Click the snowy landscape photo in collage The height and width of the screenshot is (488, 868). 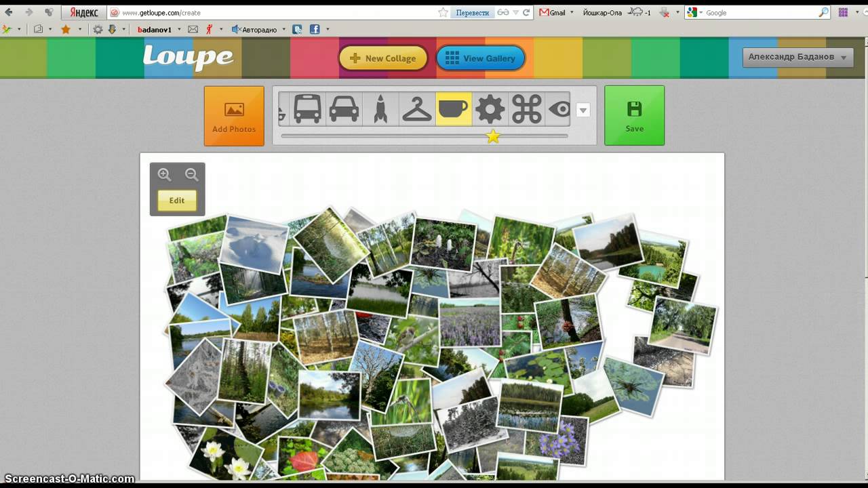(x=254, y=244)
